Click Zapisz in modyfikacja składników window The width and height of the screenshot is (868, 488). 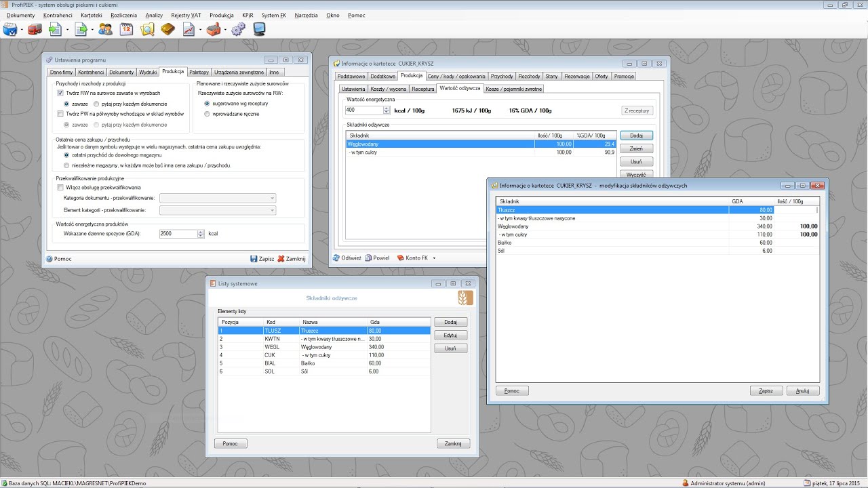[x=766, y=391]
